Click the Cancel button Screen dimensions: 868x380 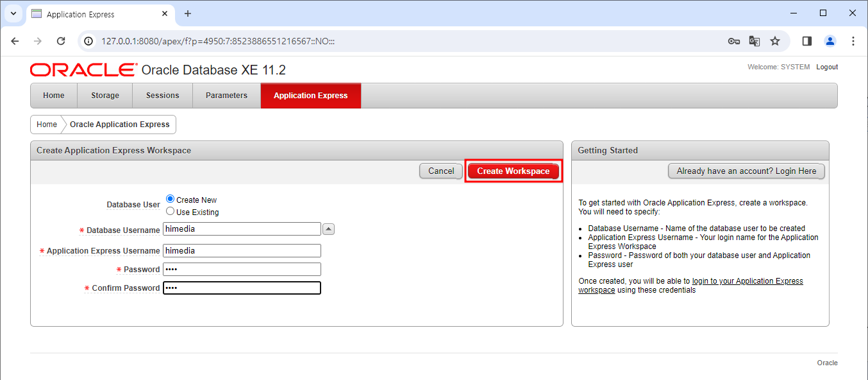(x=441, y=171)
